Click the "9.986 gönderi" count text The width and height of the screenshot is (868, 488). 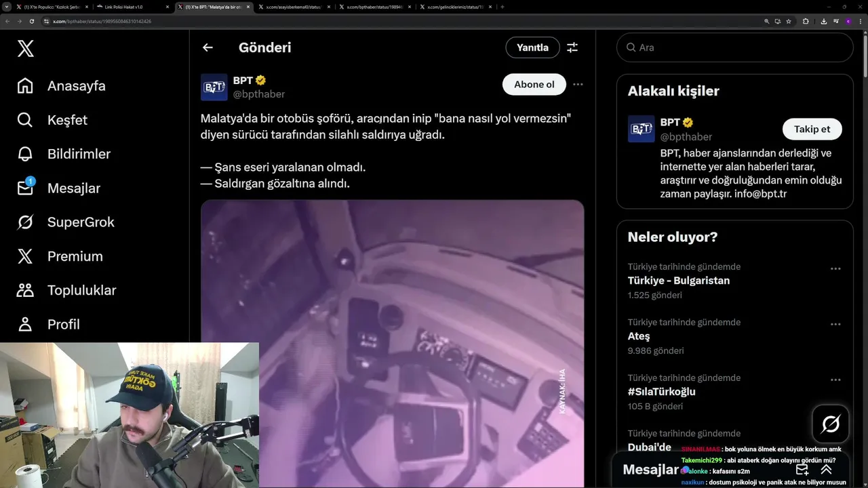click(656, 350)
